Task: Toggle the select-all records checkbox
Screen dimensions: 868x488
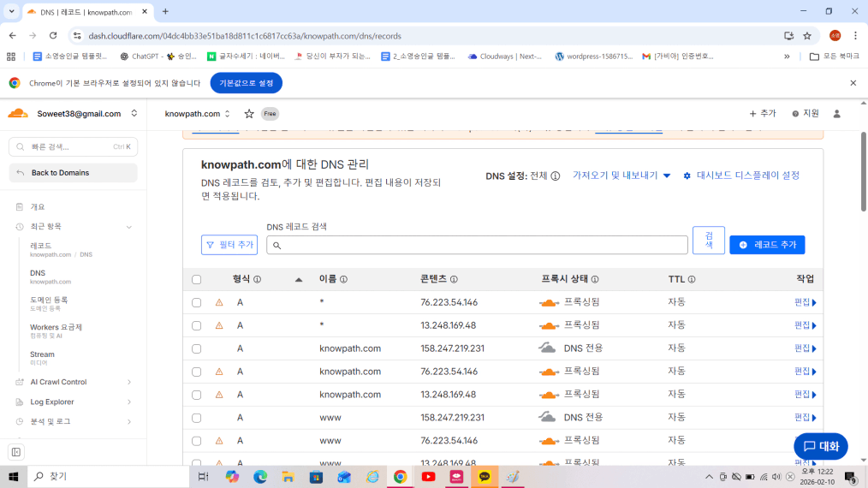Action: click(197, 279)
